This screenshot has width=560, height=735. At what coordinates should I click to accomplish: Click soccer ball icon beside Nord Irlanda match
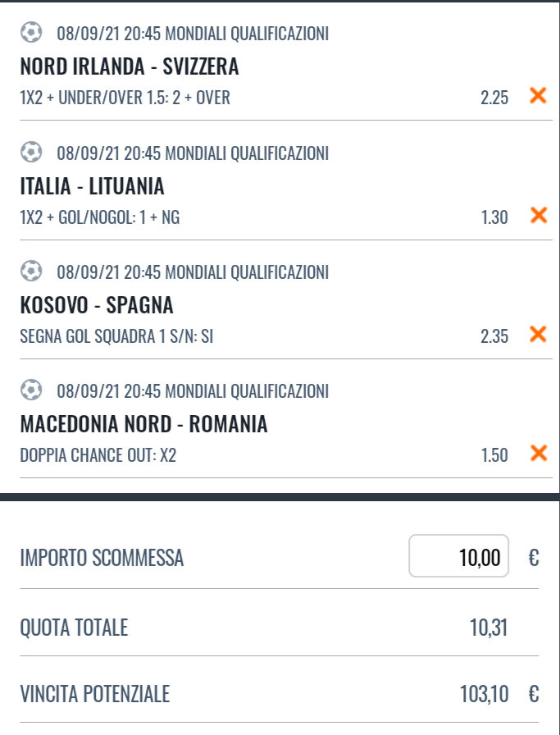point(31,33)
